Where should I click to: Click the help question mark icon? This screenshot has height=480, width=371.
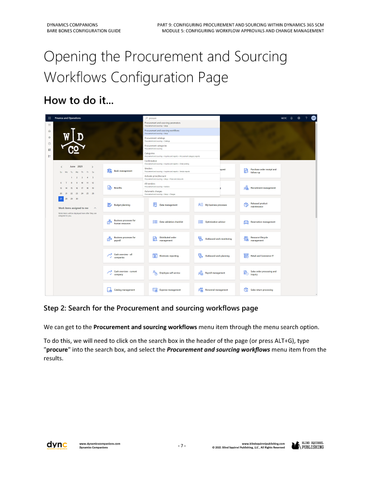tap(306, 118)
